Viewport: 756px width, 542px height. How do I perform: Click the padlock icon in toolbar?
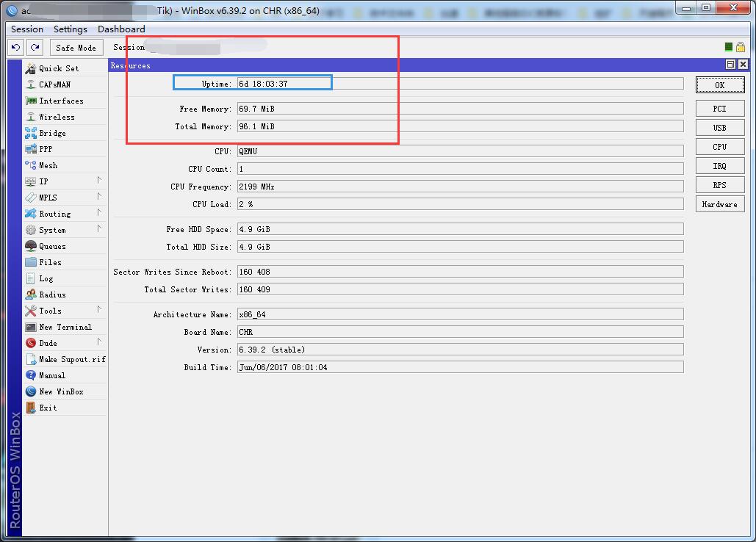point(741,47)
